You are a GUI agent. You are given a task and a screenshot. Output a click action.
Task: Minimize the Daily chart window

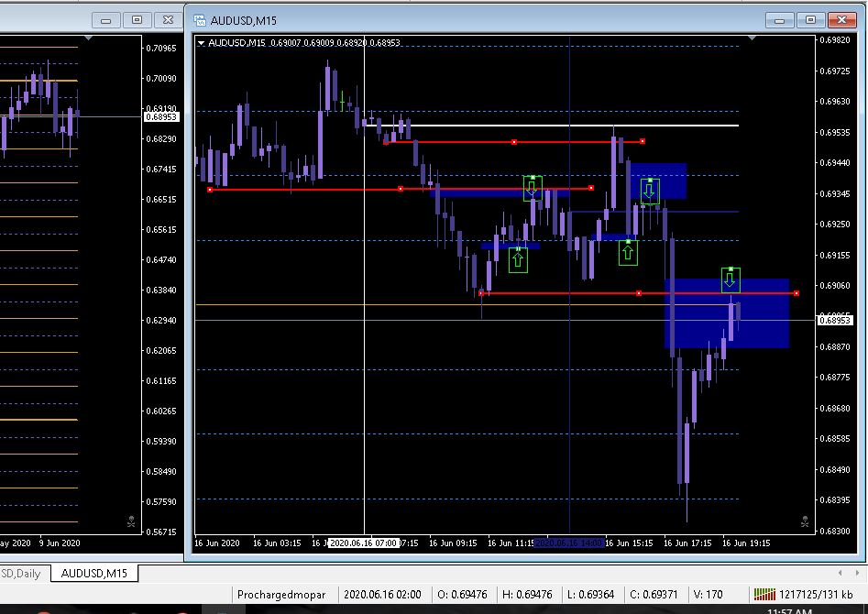pos(105,20)
